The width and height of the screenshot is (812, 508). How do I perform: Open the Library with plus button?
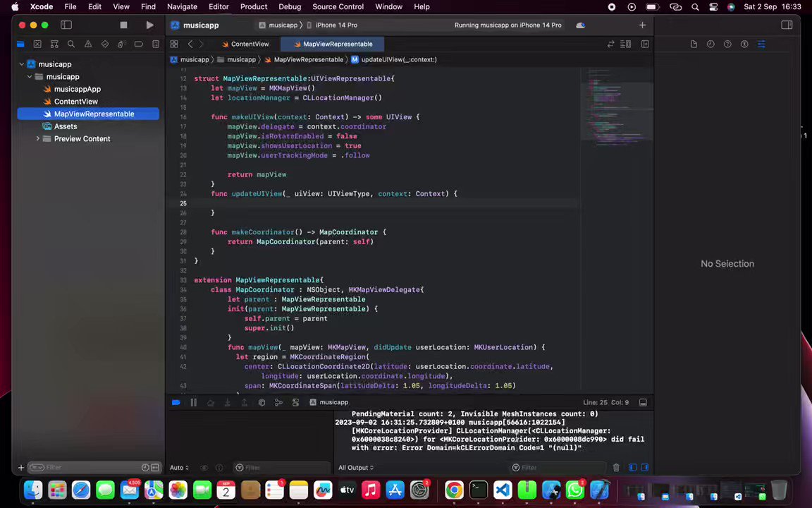(642, 25)
